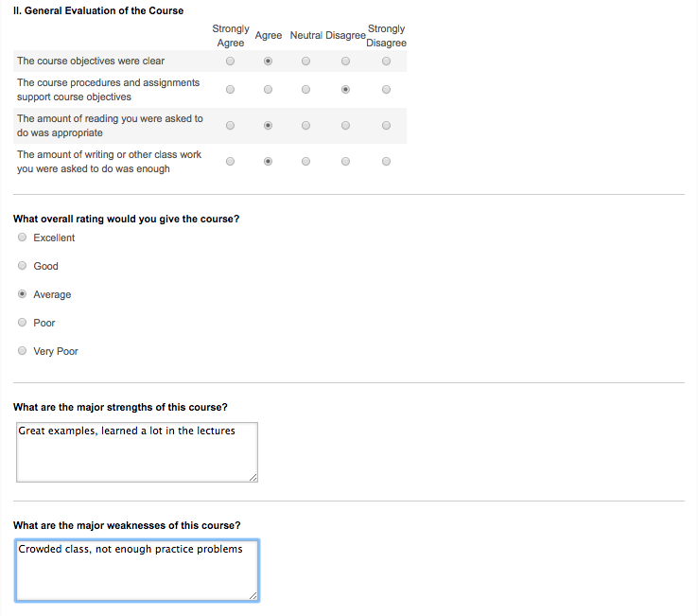698x616 pixels.
Task: Choose the Very Poor rating option
Action: click(22, 350)
